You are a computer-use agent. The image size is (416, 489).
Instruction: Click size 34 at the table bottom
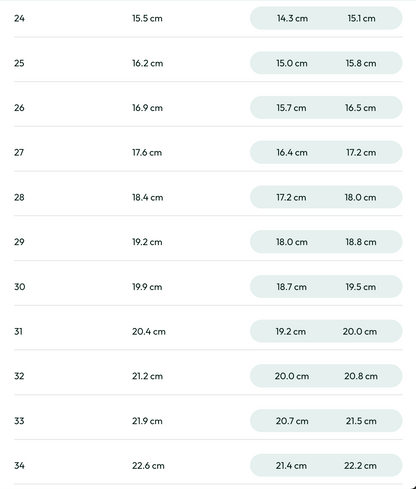tap(19, 465)
